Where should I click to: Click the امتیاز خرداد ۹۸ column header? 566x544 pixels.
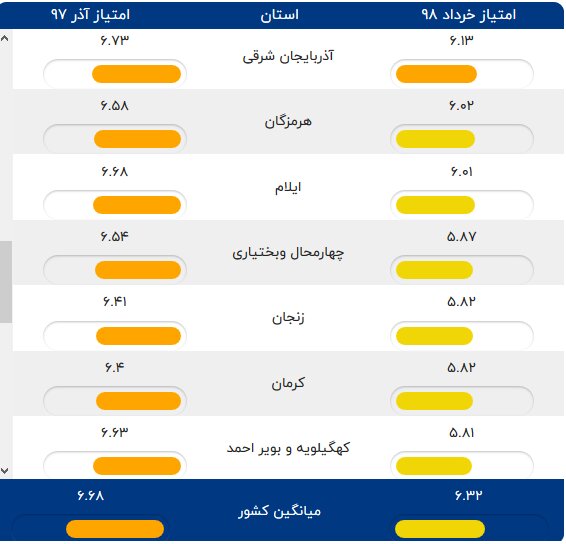(469, 15)
